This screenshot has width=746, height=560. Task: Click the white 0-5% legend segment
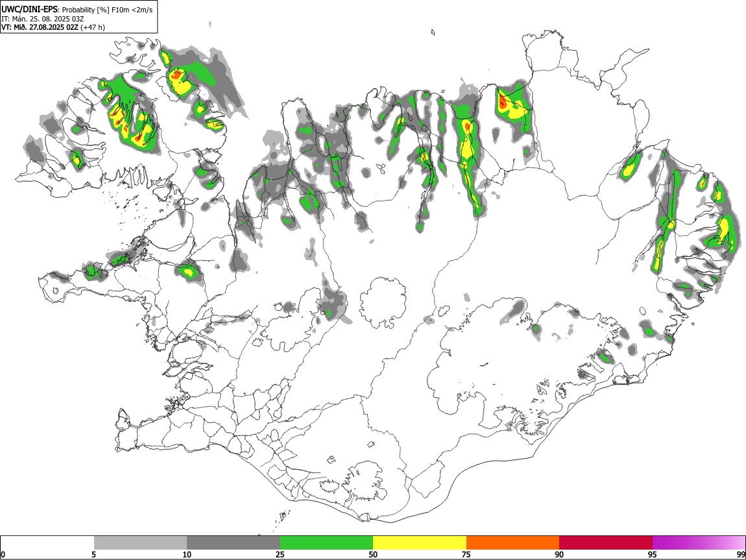pos(47,543)
